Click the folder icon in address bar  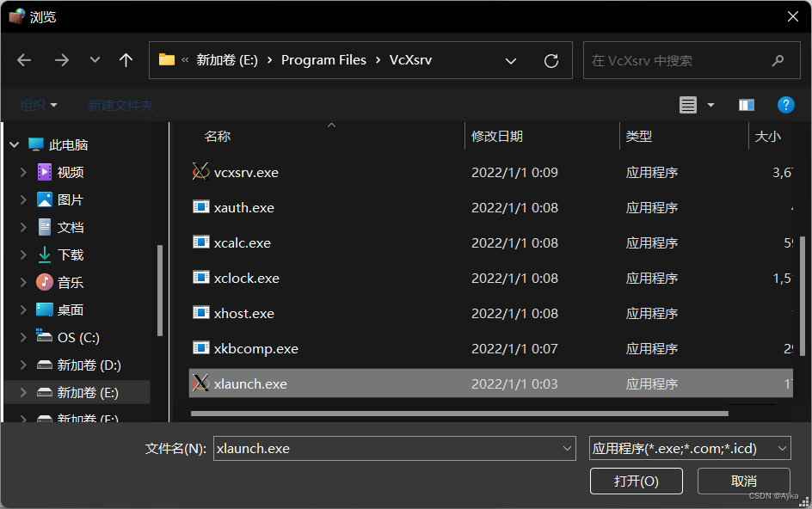(x=166, y=59)
